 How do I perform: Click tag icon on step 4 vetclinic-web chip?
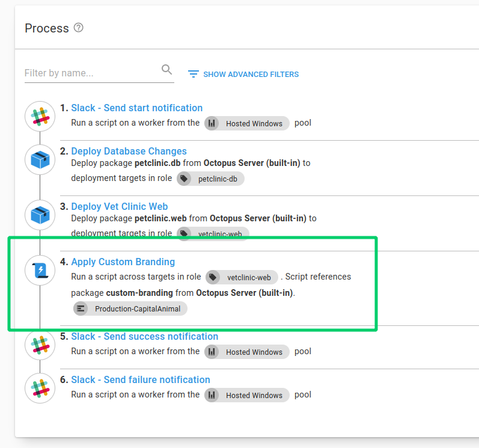[x=213, y=277]
